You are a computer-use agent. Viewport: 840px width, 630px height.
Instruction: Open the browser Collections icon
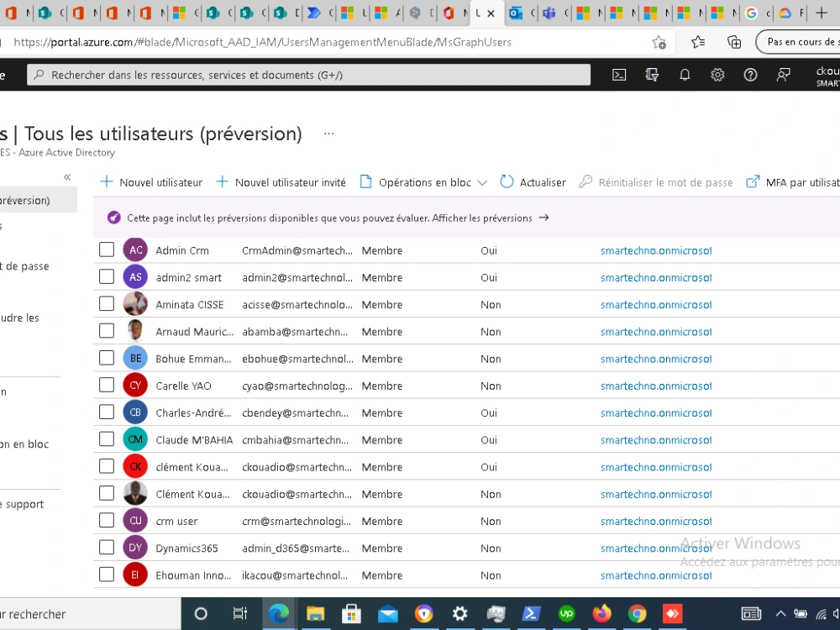click(x=734, y=42)
